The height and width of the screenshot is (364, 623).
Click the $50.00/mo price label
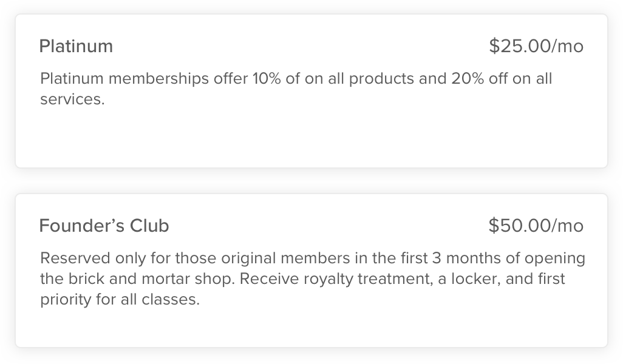tap(536, 226)
